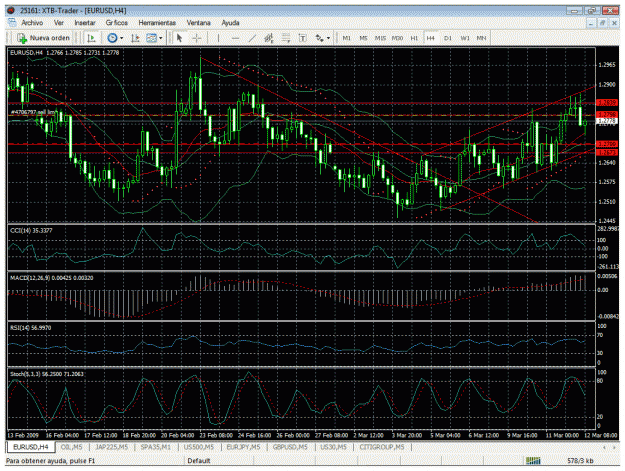Click the red 1.2720 price level label

pyautogui.click(x=607, y=144)
